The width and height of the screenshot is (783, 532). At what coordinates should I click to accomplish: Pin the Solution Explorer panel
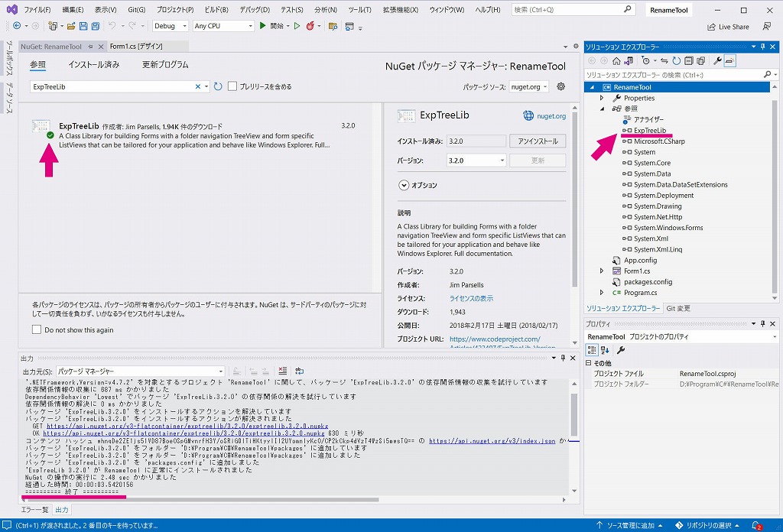(762, 47)
